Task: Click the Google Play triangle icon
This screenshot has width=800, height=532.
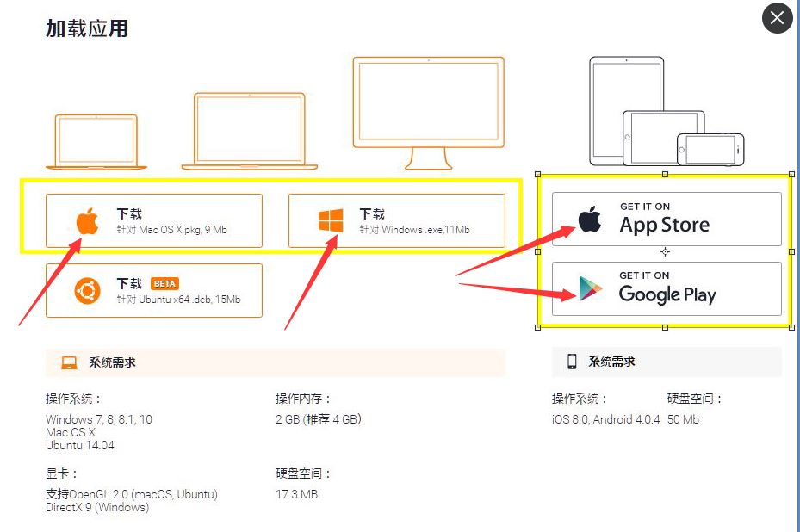Action: pos(590,288)
